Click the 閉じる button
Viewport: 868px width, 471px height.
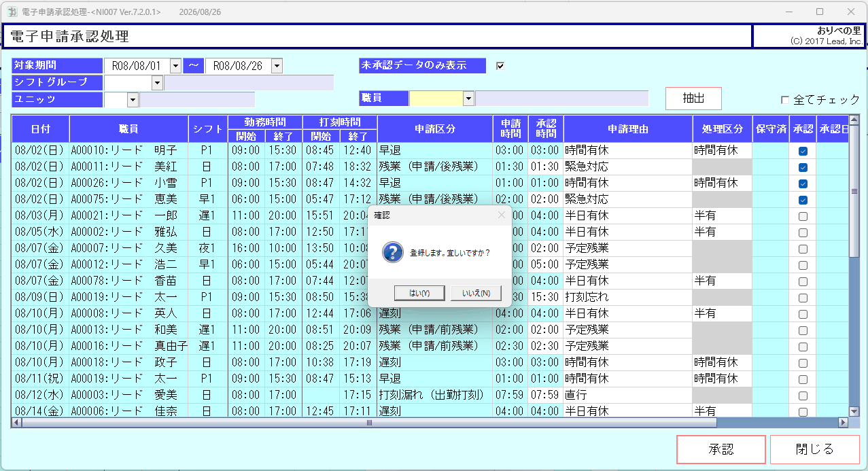(815, 449)
